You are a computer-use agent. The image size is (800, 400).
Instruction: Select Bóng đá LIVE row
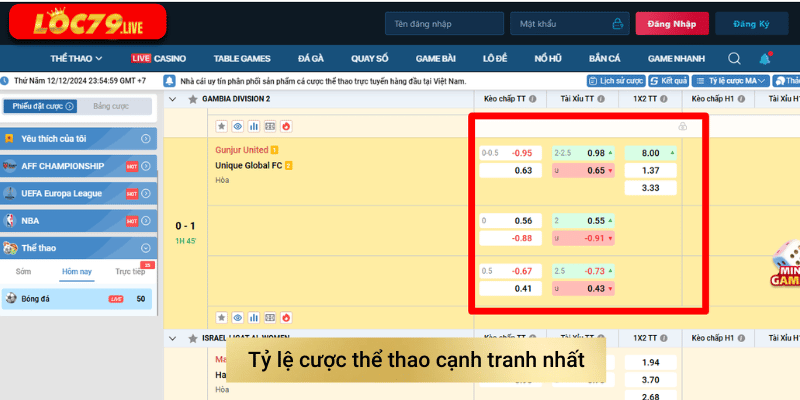(77, 299)
